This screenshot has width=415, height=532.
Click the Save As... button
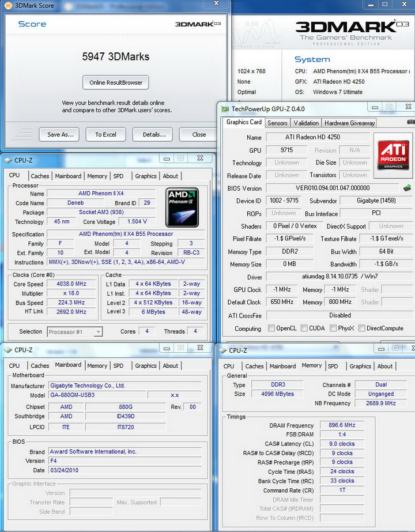point(59,134)
